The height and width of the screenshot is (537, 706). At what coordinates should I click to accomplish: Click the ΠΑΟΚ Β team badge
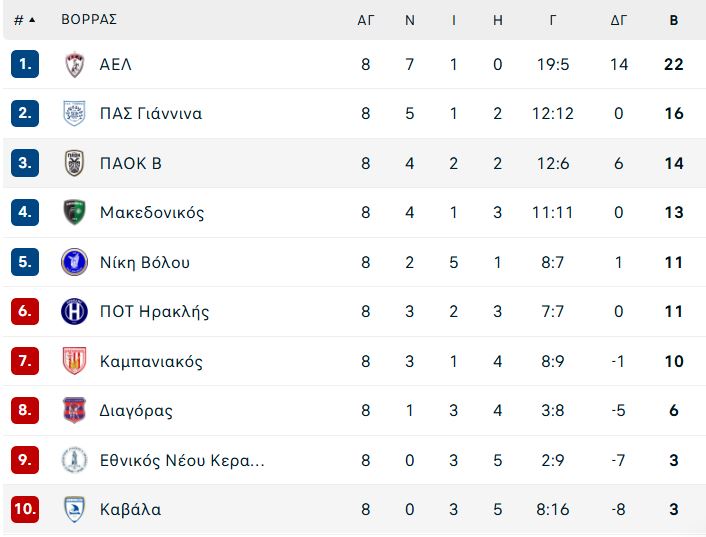coord(74,163)
